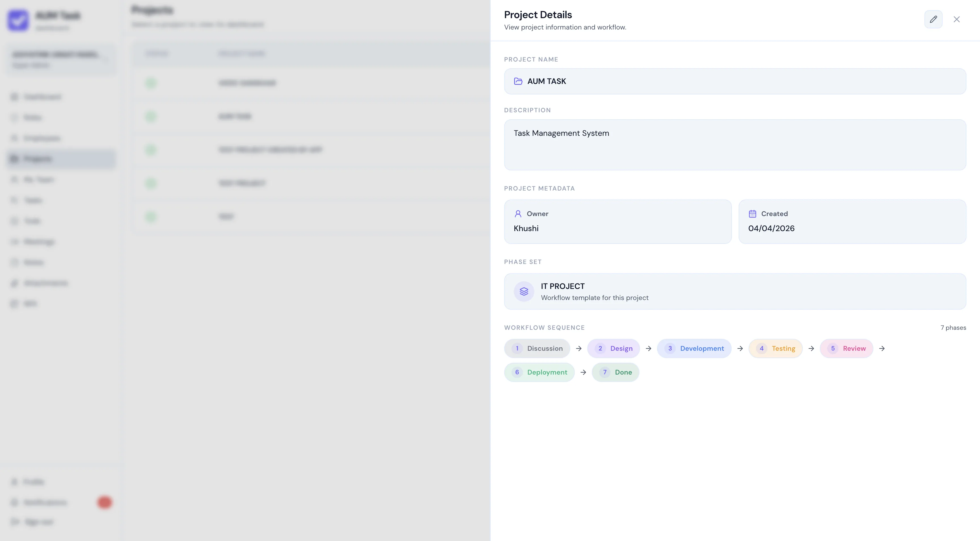Select the Review phase chip

[846, 348]
